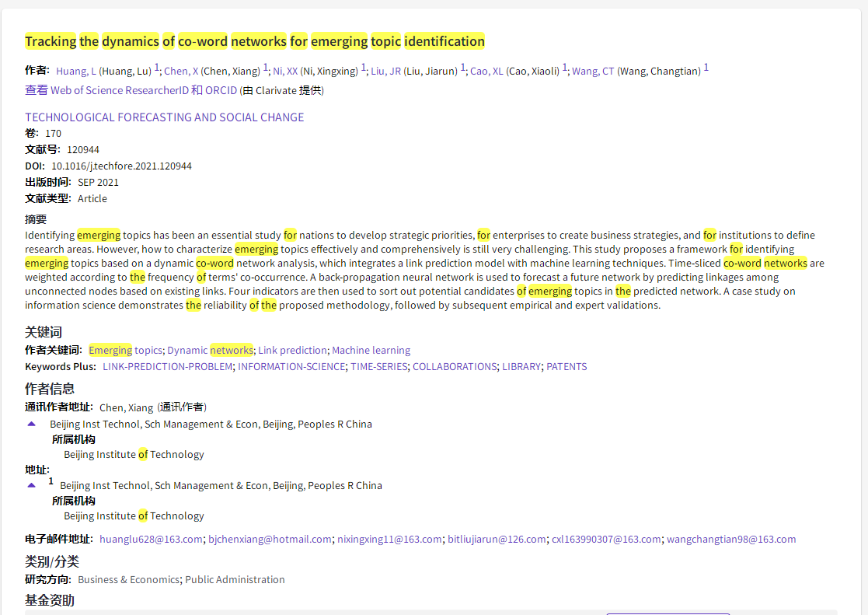Collapse the corresponding author address arrow
Image resolution: width=868 pixels, height=615 pixels.
tap(32, 424)
